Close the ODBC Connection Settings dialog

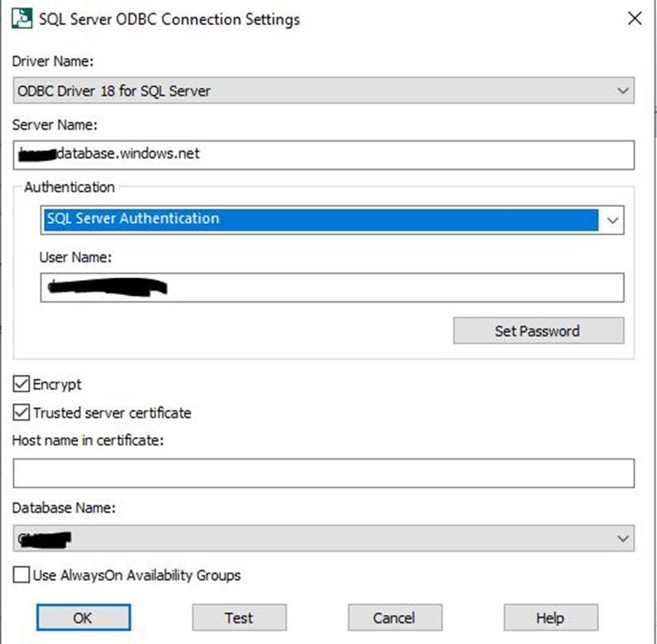click(x=634, y=18)
